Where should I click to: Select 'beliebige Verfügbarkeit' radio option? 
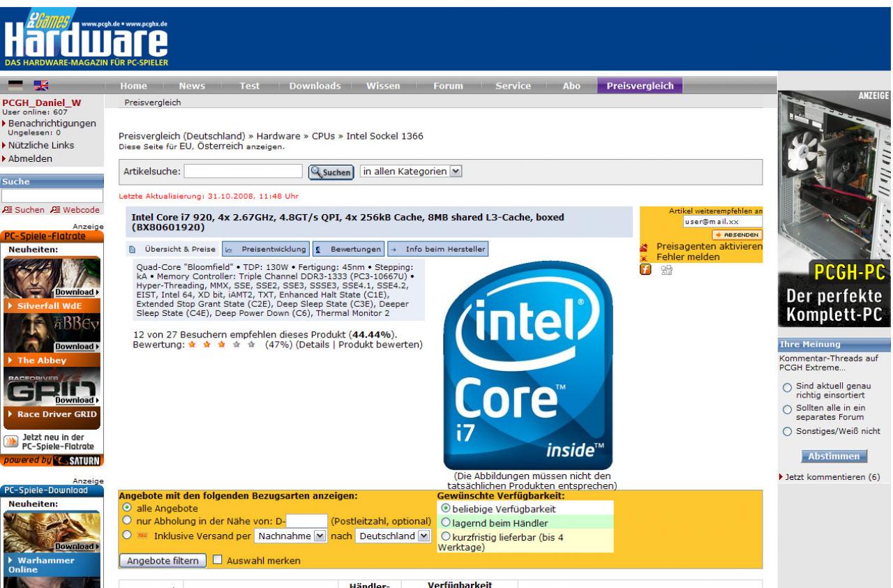[x=446, y=508]
